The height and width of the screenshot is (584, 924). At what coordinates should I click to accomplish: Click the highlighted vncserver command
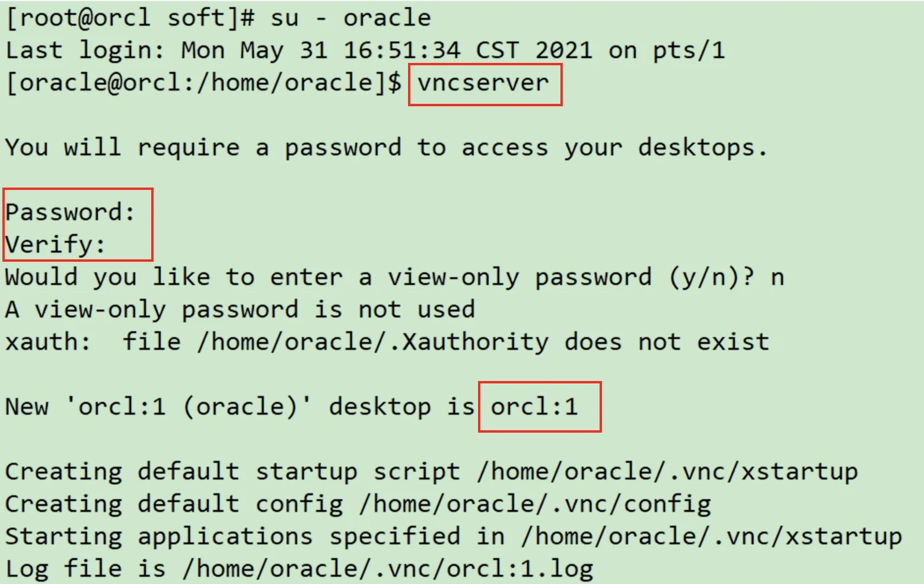coord(483,83)
